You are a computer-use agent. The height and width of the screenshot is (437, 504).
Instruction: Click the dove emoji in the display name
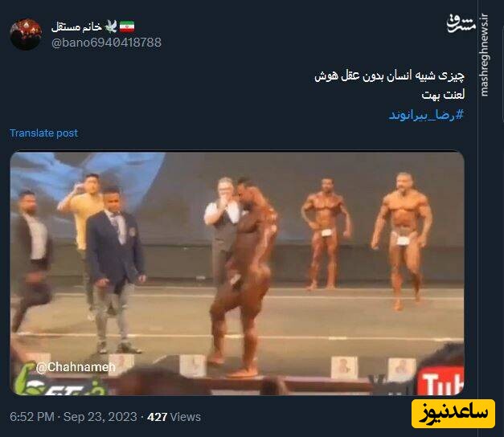111,27
